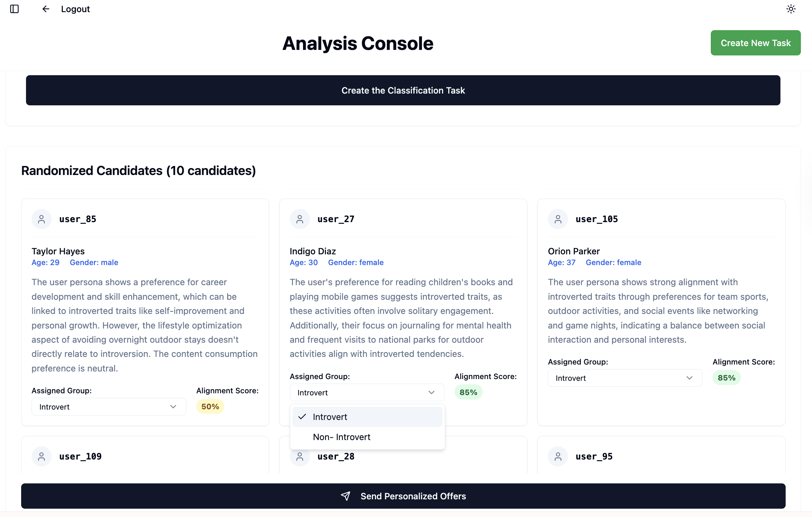Click user_105 avatar icon
This screenshot has height=517, width=812.
pyautogui.click(x=558, y=219)
